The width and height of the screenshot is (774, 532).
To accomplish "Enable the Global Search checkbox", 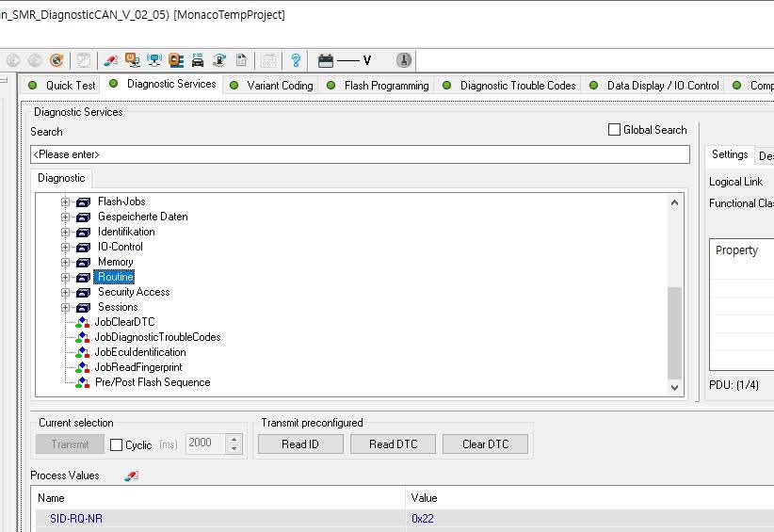I will (614, 130).
